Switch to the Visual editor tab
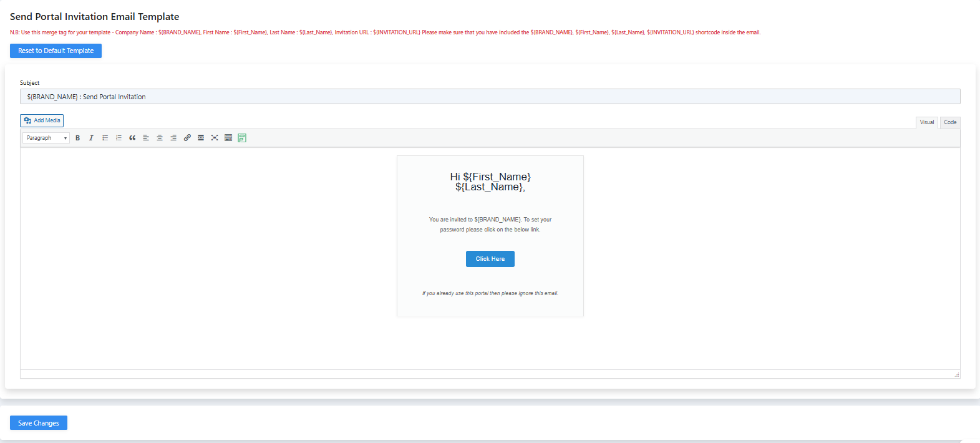This screenshot has width=980, height=443. pos(926,122)
